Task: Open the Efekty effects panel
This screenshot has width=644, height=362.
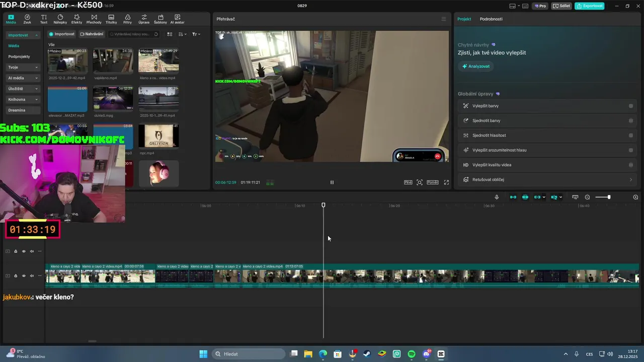Action: point(76,19)
